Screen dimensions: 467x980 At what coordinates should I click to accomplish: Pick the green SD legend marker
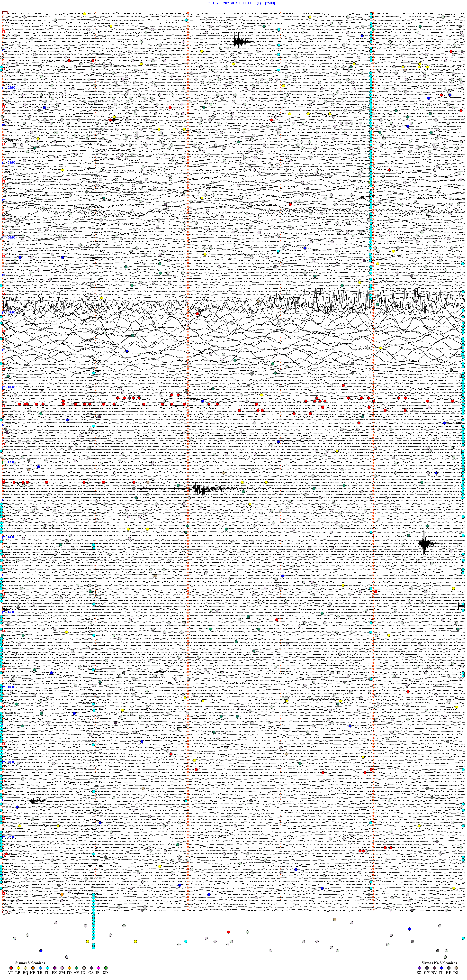pyautogui.click(x=106, y=968)
